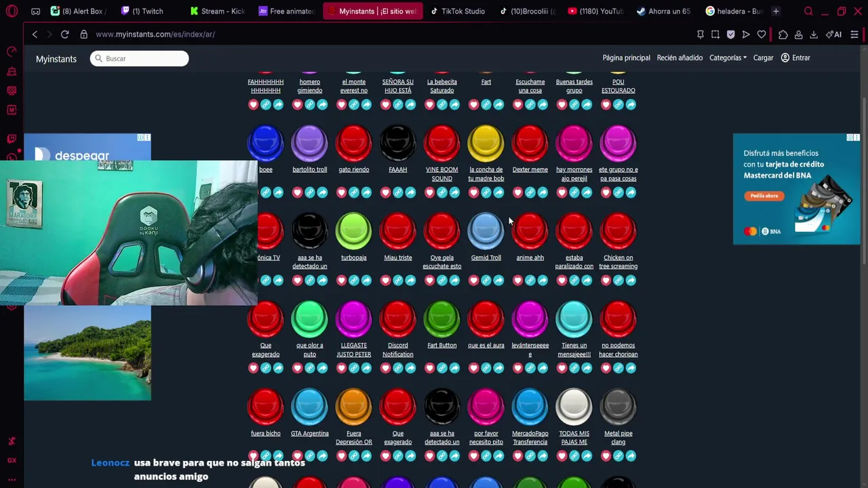Screen dimensions: 868x488
Task: Click 'Entrar' to log in
Action: click(x=795, y=58)
